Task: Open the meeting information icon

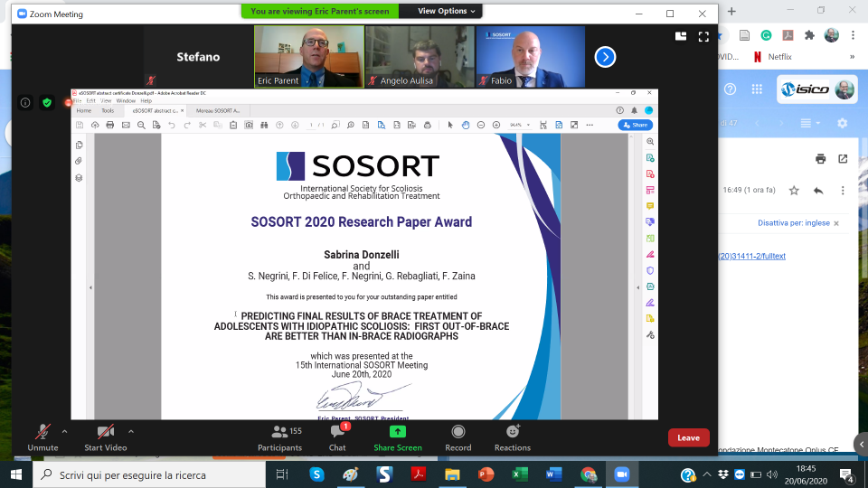Action: point(25,102)
